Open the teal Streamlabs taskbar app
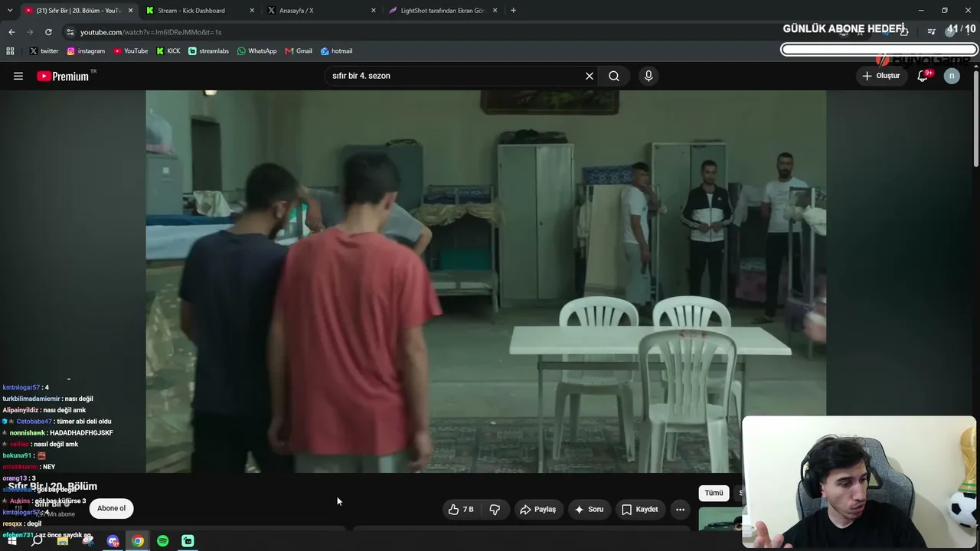This screenshot has width=980, height=551. [x=188, y=541]
